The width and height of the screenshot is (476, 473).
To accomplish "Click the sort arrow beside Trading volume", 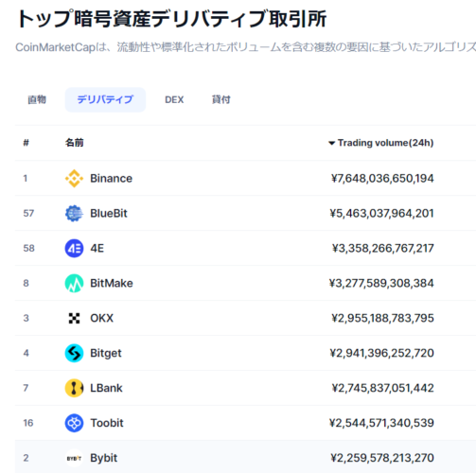I will (331, 143).
